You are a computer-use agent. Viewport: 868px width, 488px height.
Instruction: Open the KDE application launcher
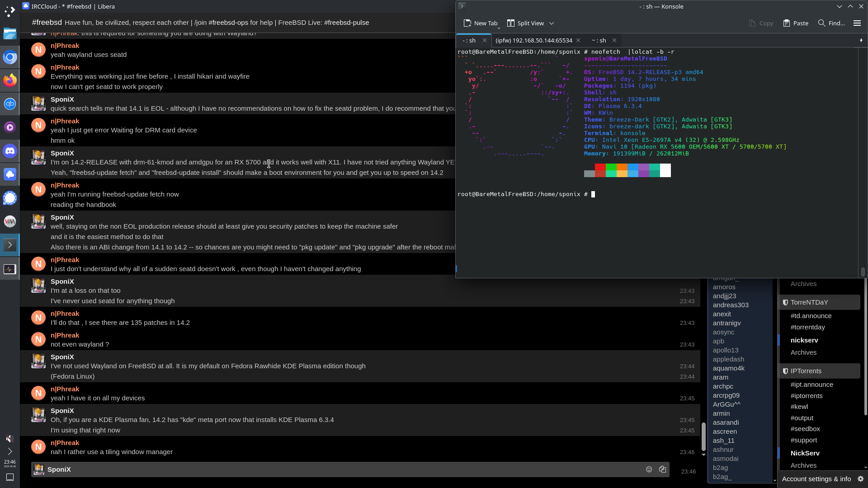[x=10, y=11]
